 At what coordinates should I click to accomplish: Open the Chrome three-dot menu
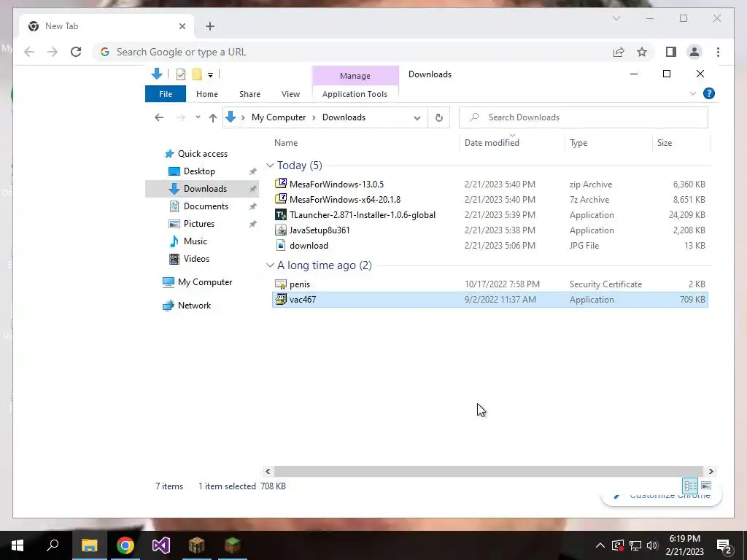point(718,52)
